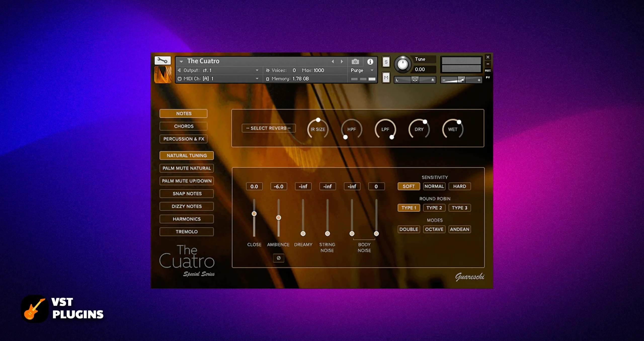Open the SELECT REVERB dropdown
Viewport: 644px width, 341px height.
pyautogui.click(x=268, y=128)
